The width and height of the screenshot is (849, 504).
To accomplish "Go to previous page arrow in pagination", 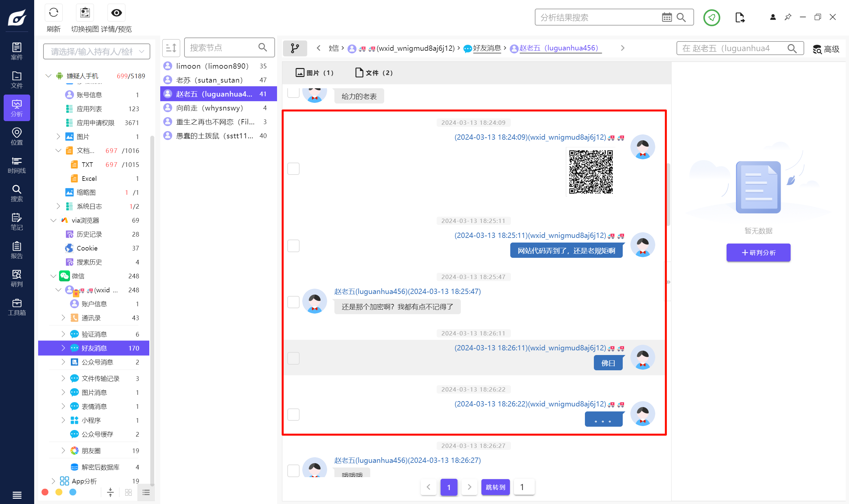I will click(428, 487).
